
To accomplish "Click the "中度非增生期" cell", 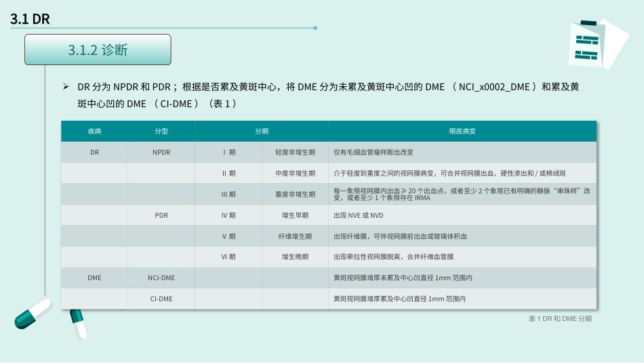I will 296,173.
